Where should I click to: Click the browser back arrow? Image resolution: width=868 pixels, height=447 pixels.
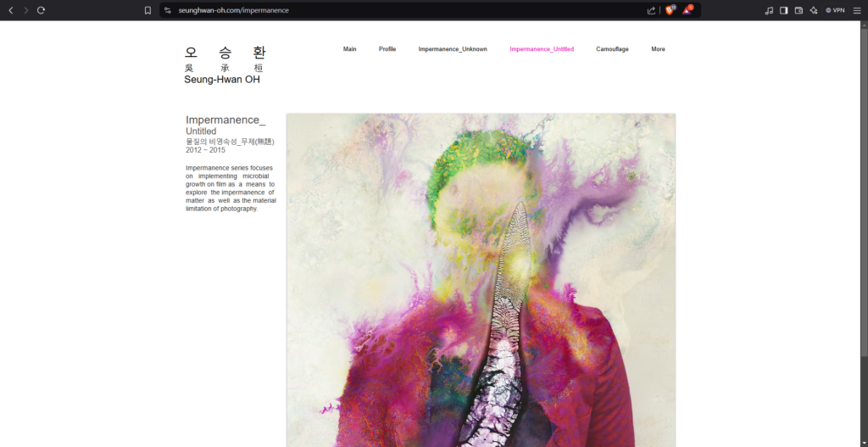(11, 10)
